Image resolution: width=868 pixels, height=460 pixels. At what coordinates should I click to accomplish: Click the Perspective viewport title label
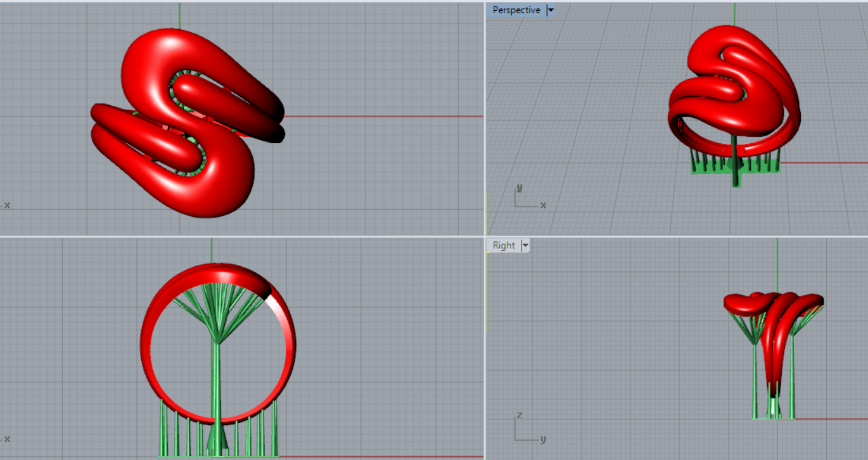click(516, 10)
